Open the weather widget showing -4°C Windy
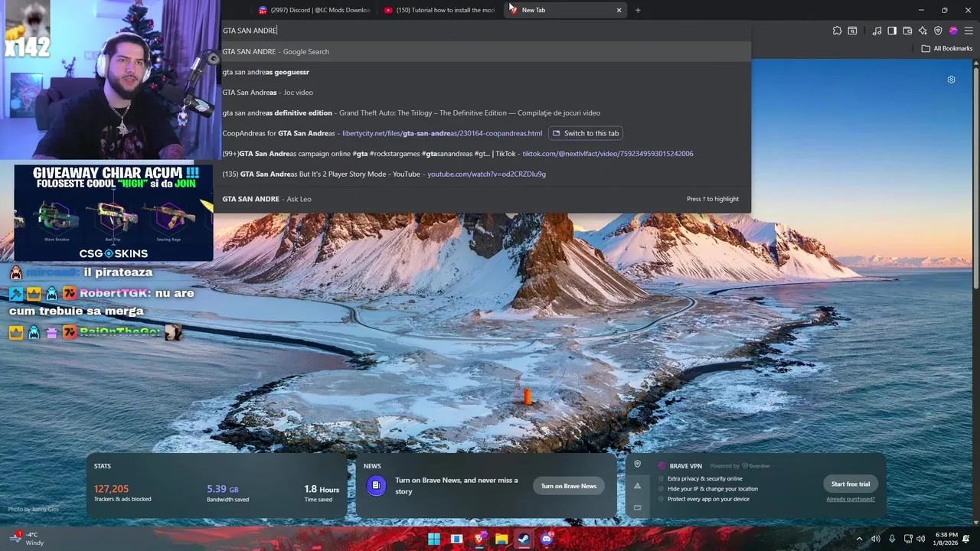Viewport: 980px width, 551px height. pos(28,539)
